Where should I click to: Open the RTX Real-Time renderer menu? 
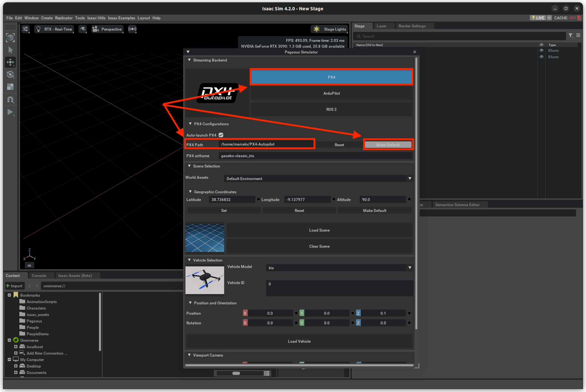tap(54, 29)
